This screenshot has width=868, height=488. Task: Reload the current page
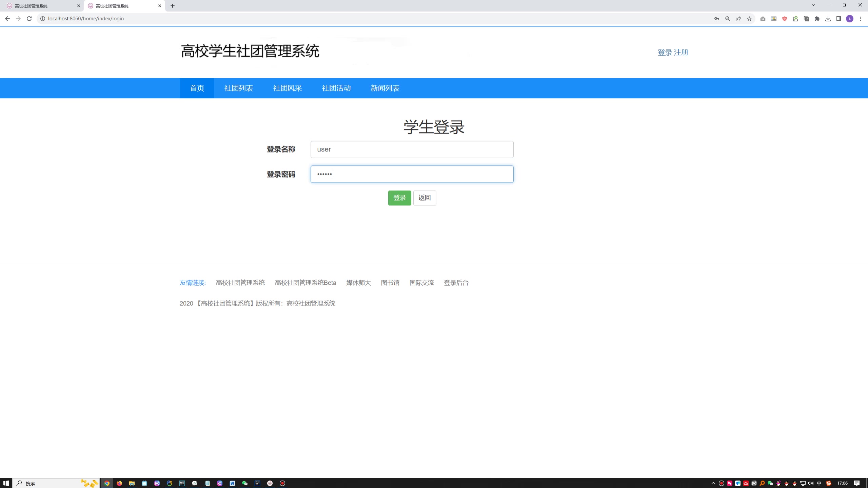click(29, 19)
